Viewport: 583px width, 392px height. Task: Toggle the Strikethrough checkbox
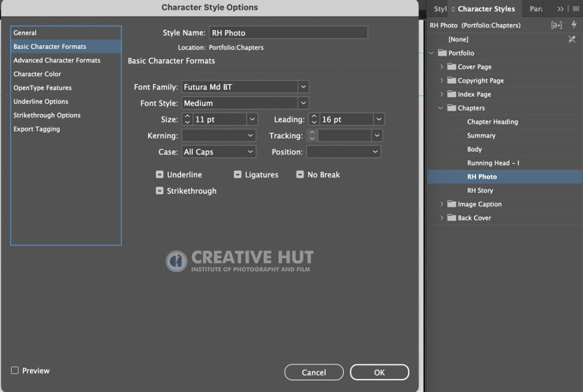click(159, 191)
